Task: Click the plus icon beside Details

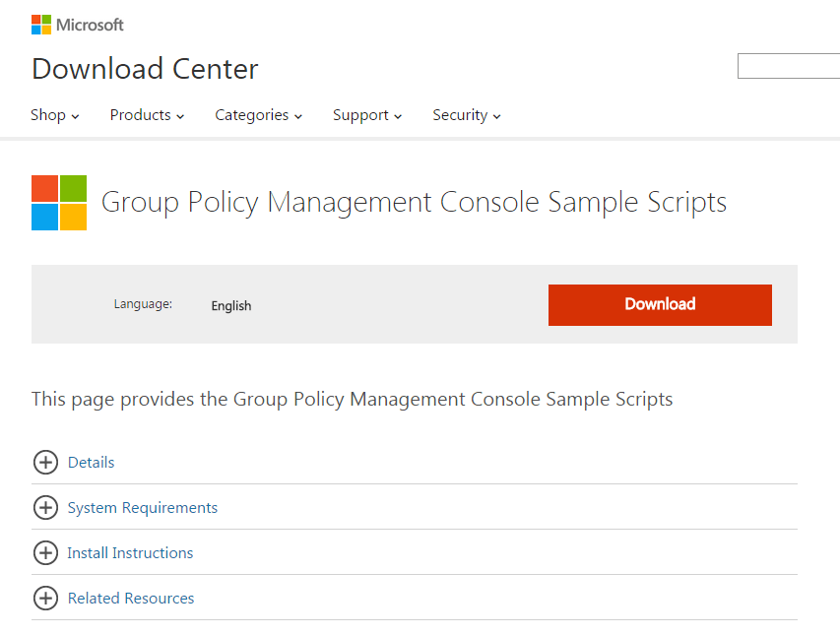Action: click(x=45, y=463)
